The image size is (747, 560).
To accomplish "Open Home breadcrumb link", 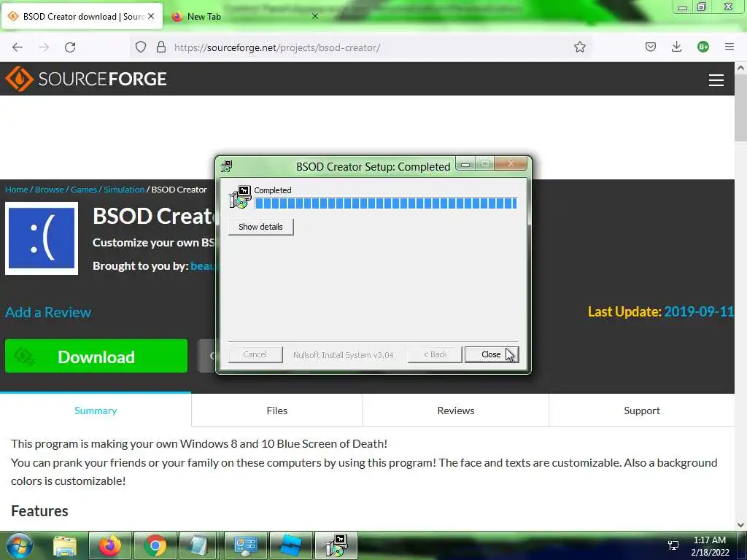I will coord(17,190).
